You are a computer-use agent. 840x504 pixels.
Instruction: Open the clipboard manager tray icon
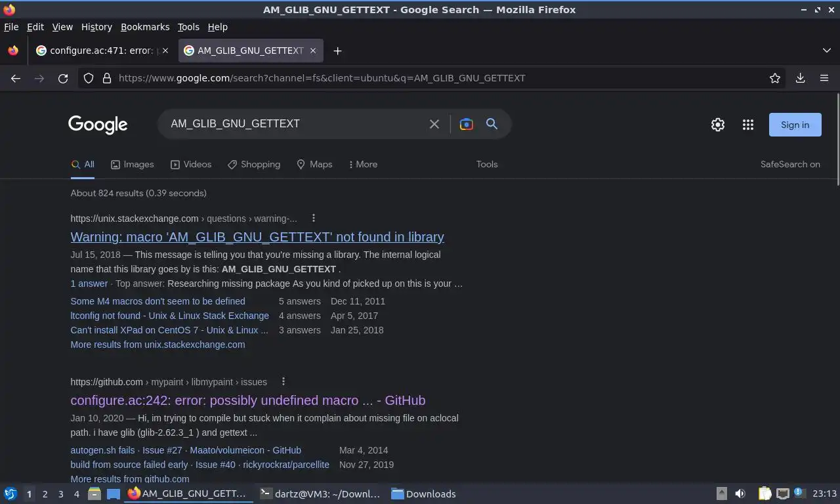click(x=765, y=493)
